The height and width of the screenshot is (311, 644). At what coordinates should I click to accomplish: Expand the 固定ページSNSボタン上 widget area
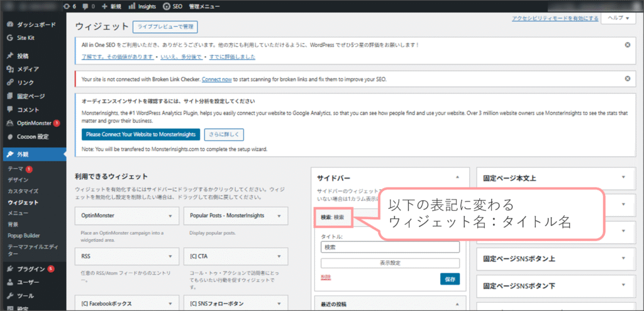[623, 259]
